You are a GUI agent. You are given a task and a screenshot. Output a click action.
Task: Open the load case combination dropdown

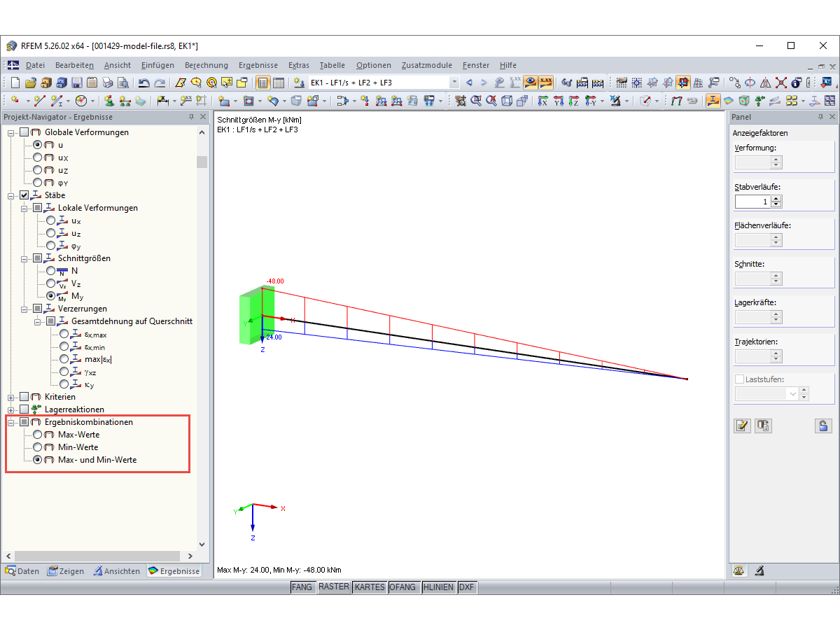[x=454, y=82]
